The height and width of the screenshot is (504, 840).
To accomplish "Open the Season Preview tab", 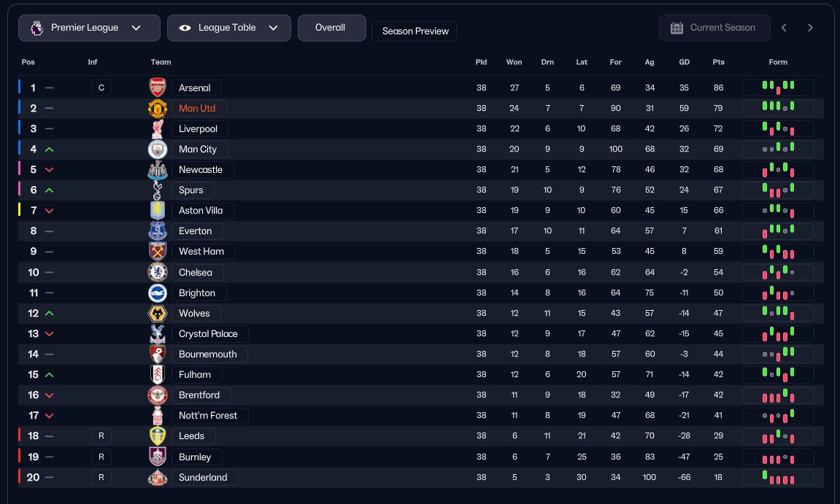I will (x=415, y=31).
